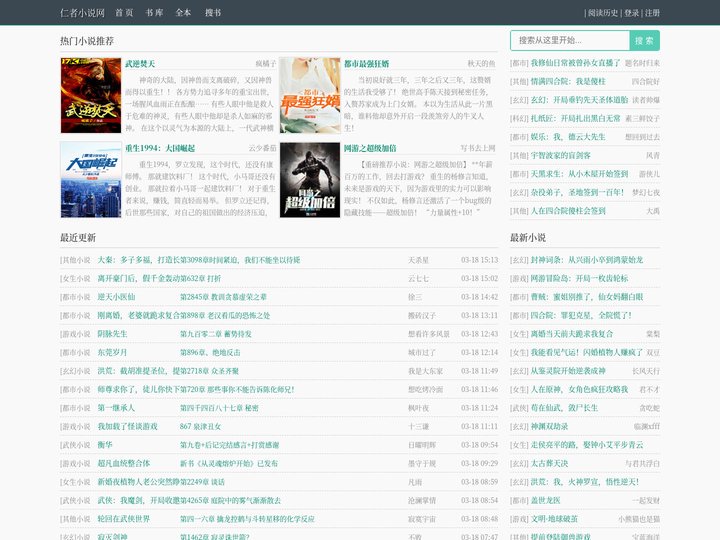Open 东莞岁月 in recent updates
The width and height of the screenshot is (720, 540).
point(112,352)
